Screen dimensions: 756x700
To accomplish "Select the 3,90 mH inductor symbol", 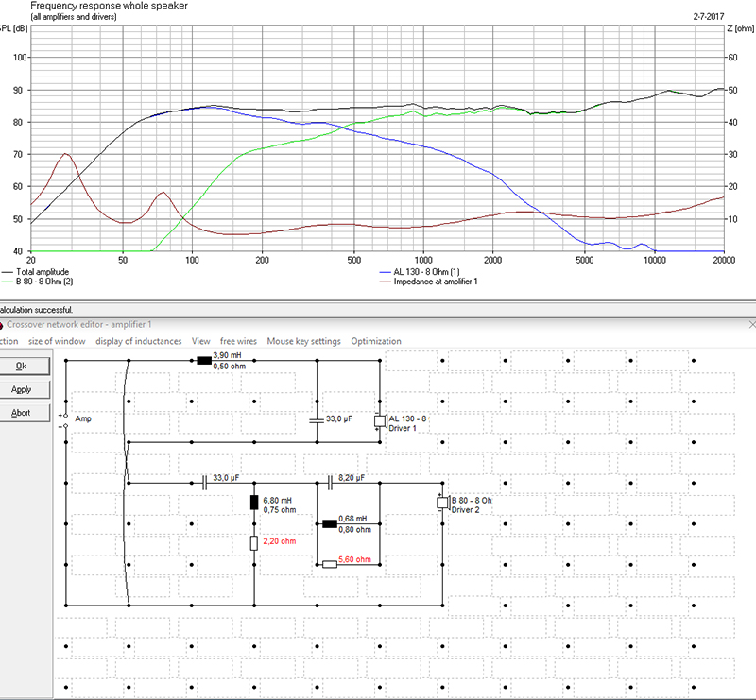I will tap(204, 361).
